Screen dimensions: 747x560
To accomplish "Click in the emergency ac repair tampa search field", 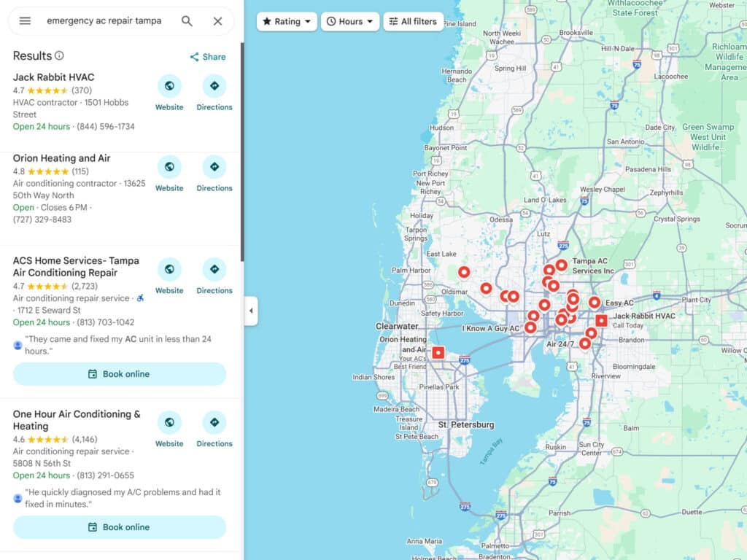I will coord(104,21).
